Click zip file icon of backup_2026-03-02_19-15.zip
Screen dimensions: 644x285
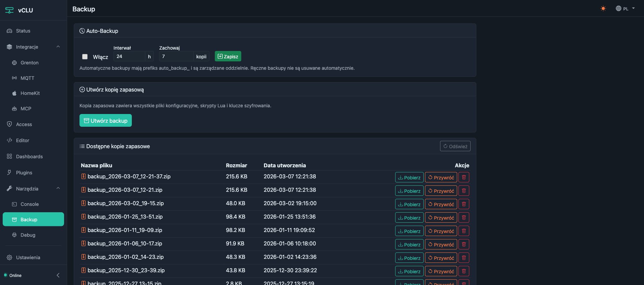pos(84,203)
